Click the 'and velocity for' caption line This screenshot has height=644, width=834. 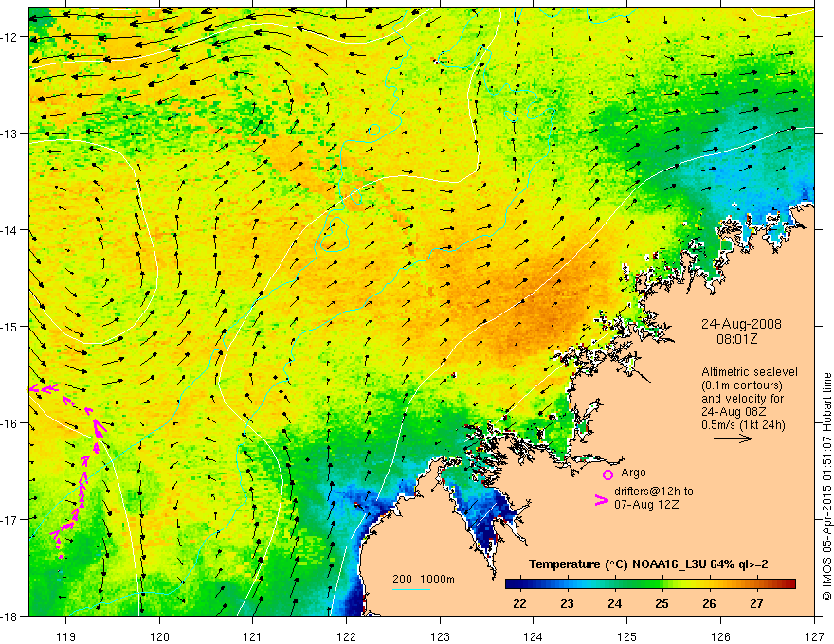click(742, 399)
